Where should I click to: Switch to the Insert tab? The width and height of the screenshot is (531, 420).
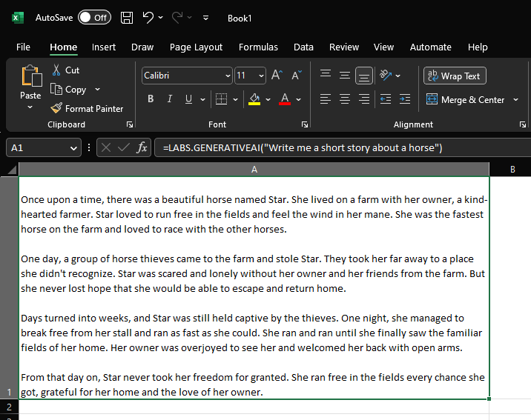[104, 47]
